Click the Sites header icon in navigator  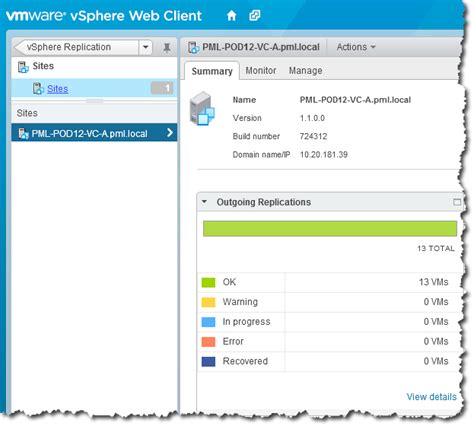pos(23,67)
